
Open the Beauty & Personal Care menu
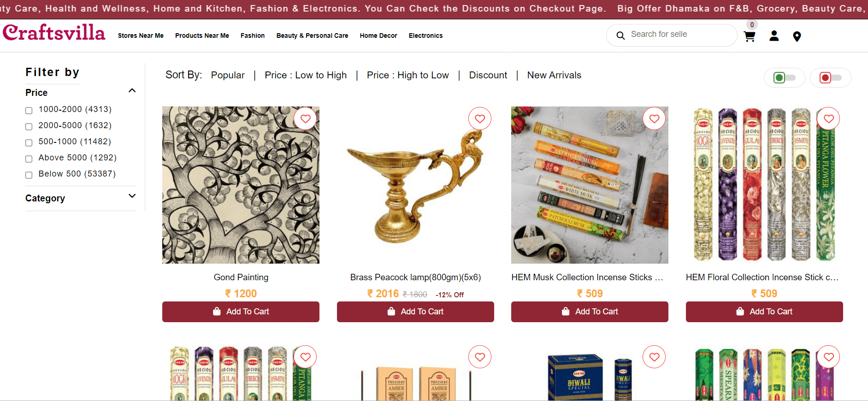[312, 35]
